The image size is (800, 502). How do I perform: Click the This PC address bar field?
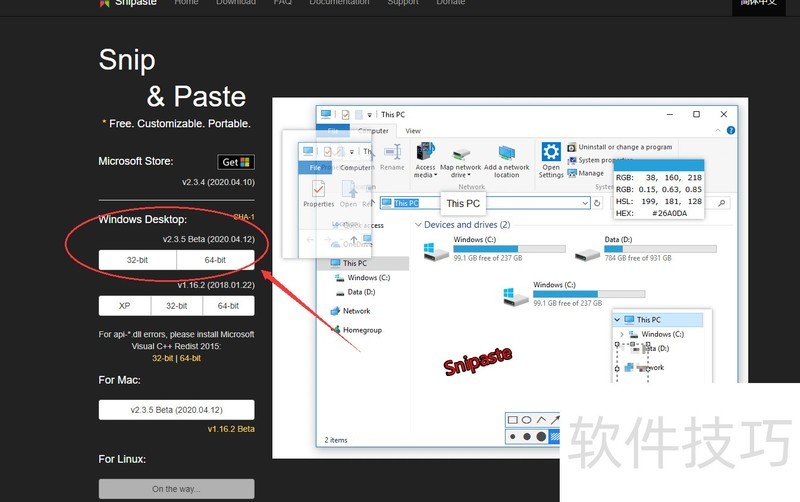(x=485, y=203)
